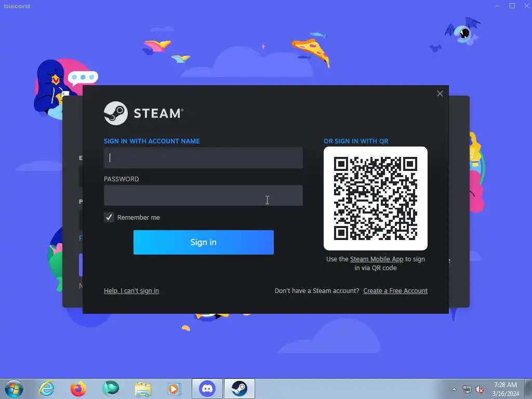This screenshot has height=399, width=532.
Task: Click Create a Free Account link
Action: tap(395, 291)
